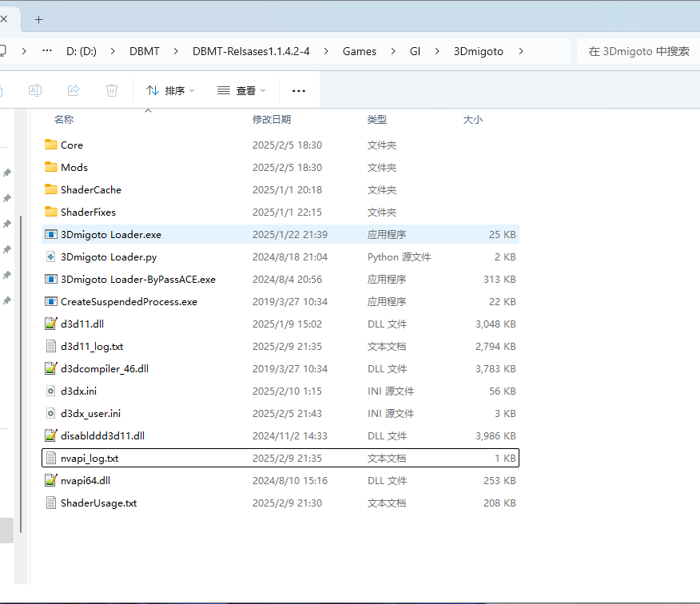Select the nvapi_log.txt file name
Viewport: 700px width, 604px height.
tap(89, 459)
